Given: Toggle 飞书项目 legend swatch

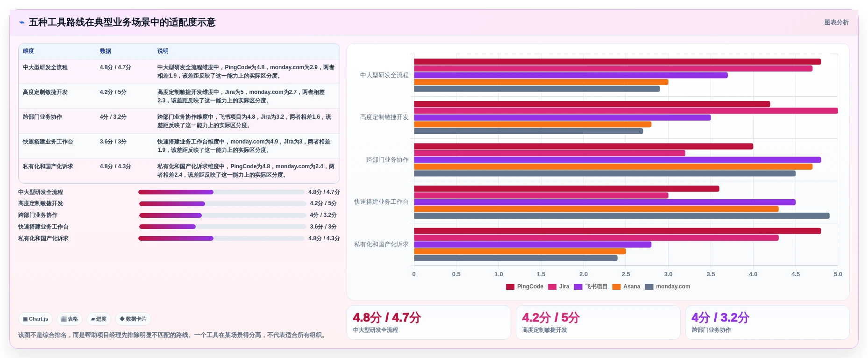Looking at the screenshot, I should (x=578, y=287).
